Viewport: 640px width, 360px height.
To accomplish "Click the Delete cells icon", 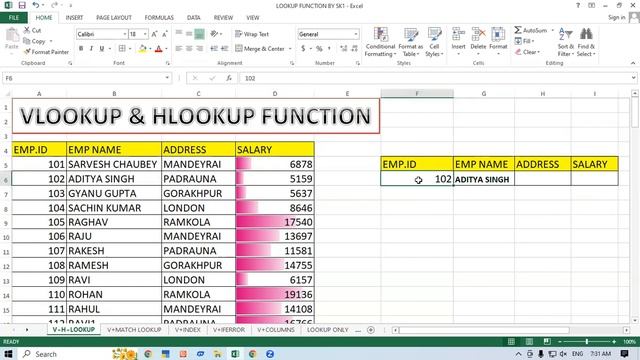I will tap(478, 35).
